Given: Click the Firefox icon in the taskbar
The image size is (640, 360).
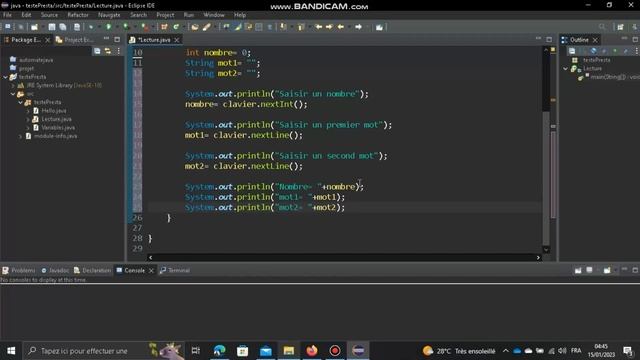Looking at the screenshot, I should pos(312,351).
